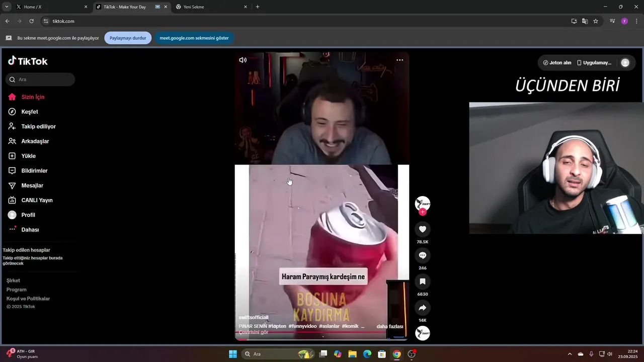Click Uygulamay... get app button
Viewport: 644px width, 362px height.
[594, 63]
